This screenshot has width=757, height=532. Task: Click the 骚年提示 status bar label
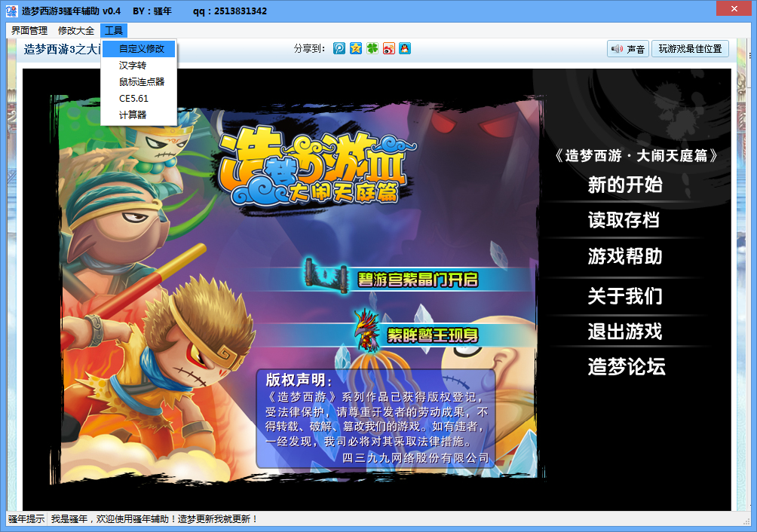26,519
